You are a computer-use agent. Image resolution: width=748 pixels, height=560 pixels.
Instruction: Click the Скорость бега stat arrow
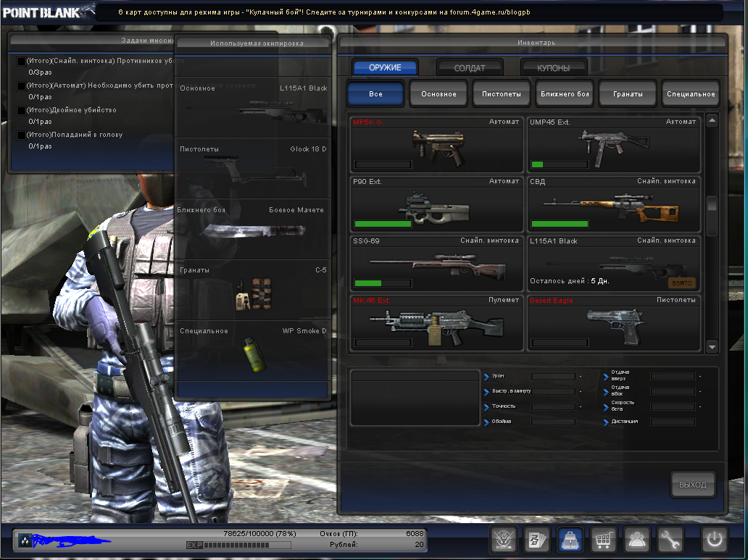606,406
